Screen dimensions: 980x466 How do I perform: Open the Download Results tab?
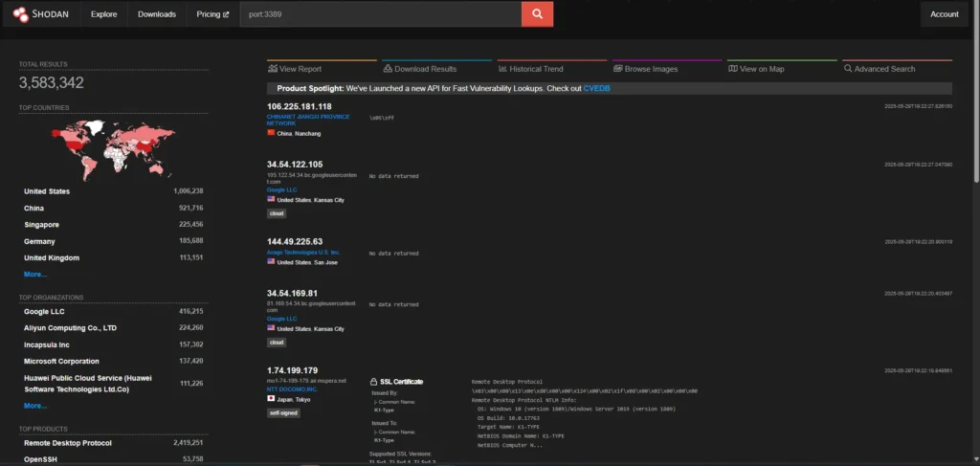pos(420,69)
